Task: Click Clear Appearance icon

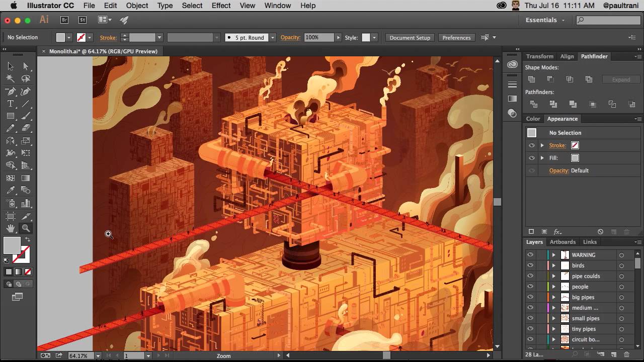Action: [x=600, y=232]
